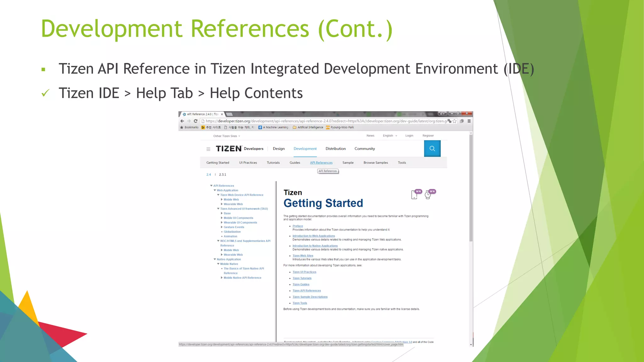Select the Design main menu item
The height and width of the screenshot is (362, 644).
point(279,149)
